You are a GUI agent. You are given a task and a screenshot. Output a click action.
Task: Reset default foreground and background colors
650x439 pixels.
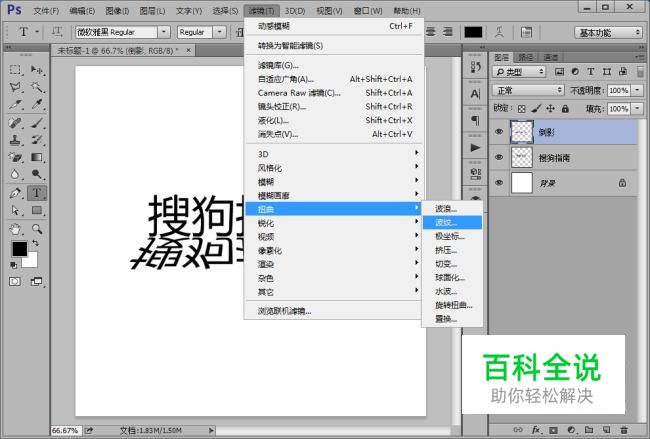(x=14, y=265)
